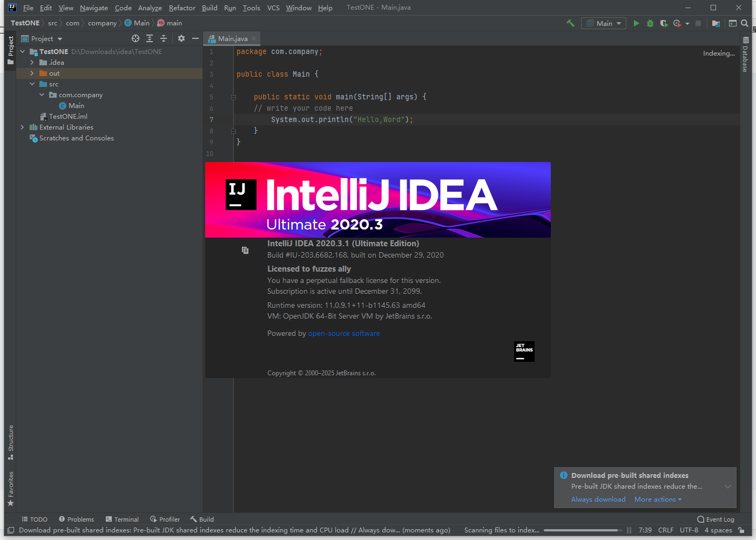Open the VCS menu
The height and width of the screenshot is (540, 756).
coord(273,8)
